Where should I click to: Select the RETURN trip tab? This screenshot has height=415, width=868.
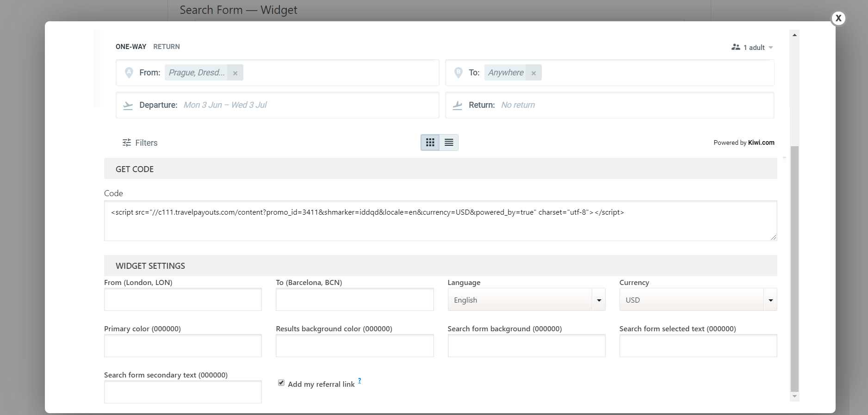pyautogui.click(x=167, y=47)
